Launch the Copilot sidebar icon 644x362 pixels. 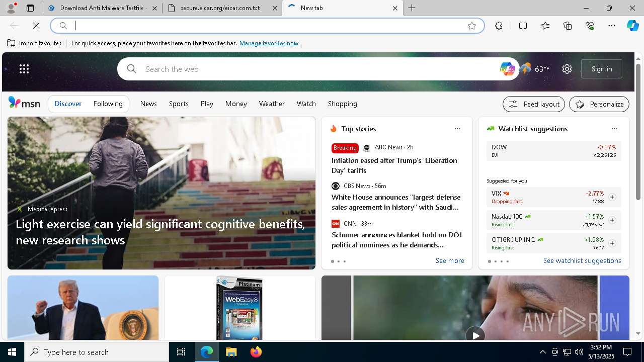coord(632,26)
